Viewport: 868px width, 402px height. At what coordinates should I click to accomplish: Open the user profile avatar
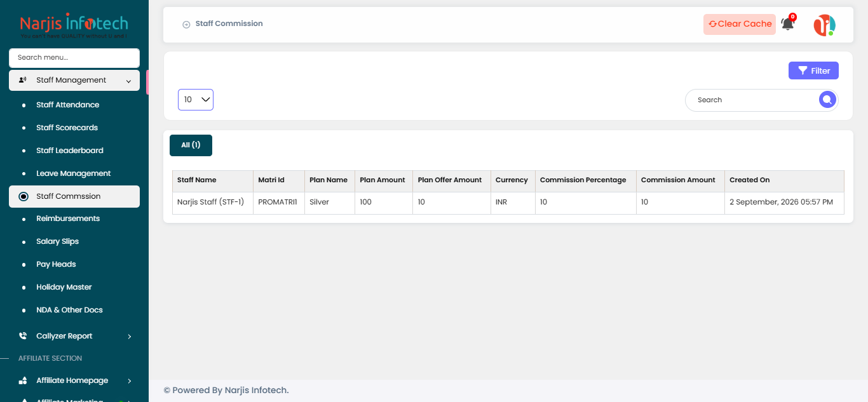pos(824,25)
